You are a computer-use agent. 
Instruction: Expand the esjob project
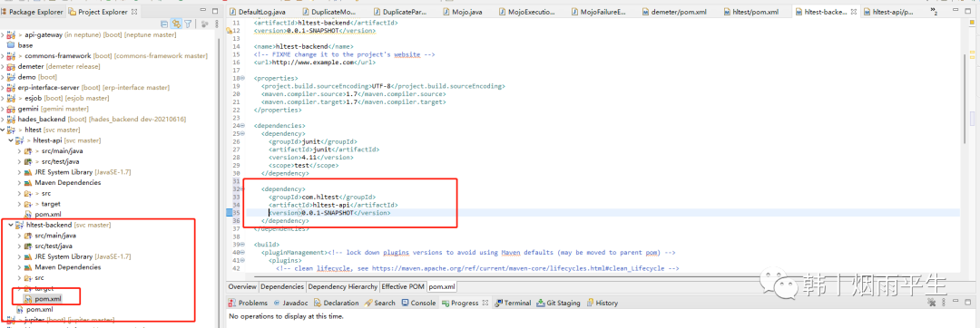pyautogui.click(x=3, y=98)
